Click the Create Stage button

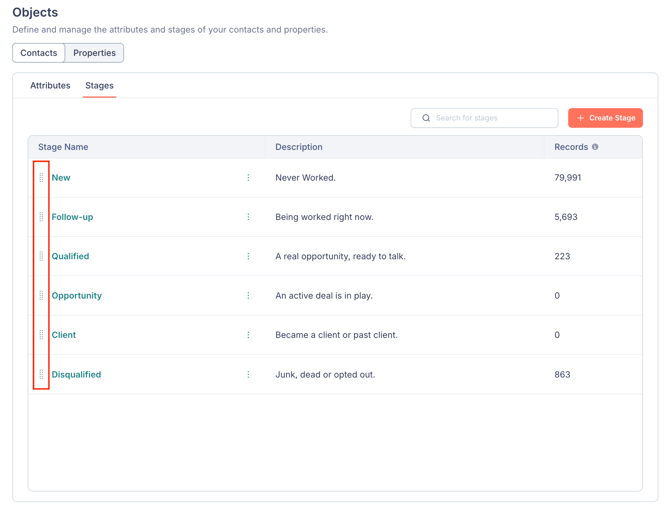605,118
